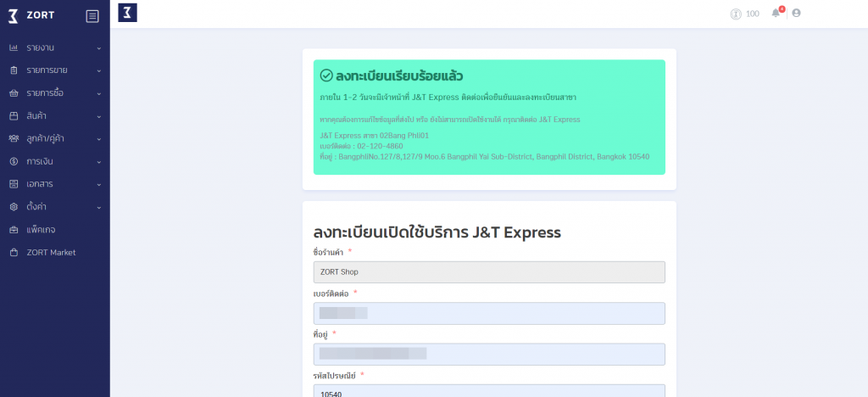Open the รายงาน sidebar menu
The height and width of the screenshot is (397, 868).
coord(55,48)
